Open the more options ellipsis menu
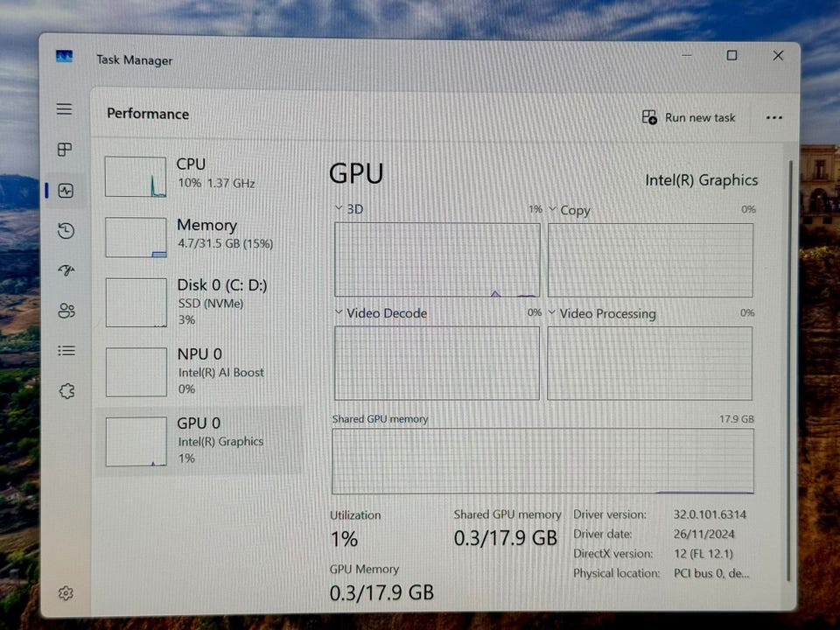The width and height of the screenshot is (840, 630). 774,118
